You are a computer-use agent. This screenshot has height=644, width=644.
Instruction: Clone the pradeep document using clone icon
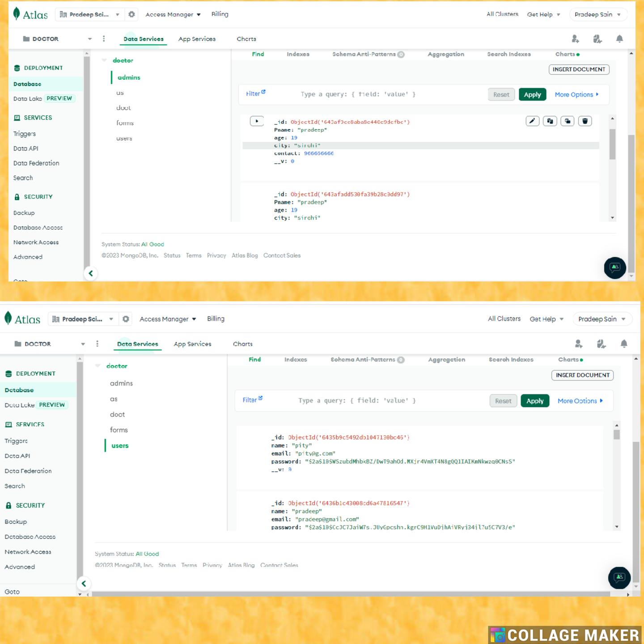click(x=568, y=121)
